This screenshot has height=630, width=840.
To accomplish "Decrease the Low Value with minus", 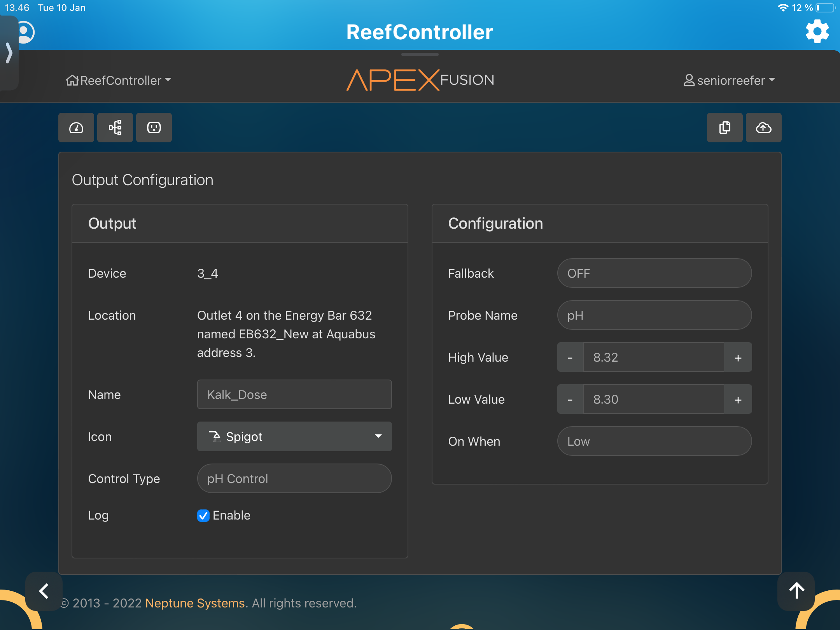I will point(570,399).
